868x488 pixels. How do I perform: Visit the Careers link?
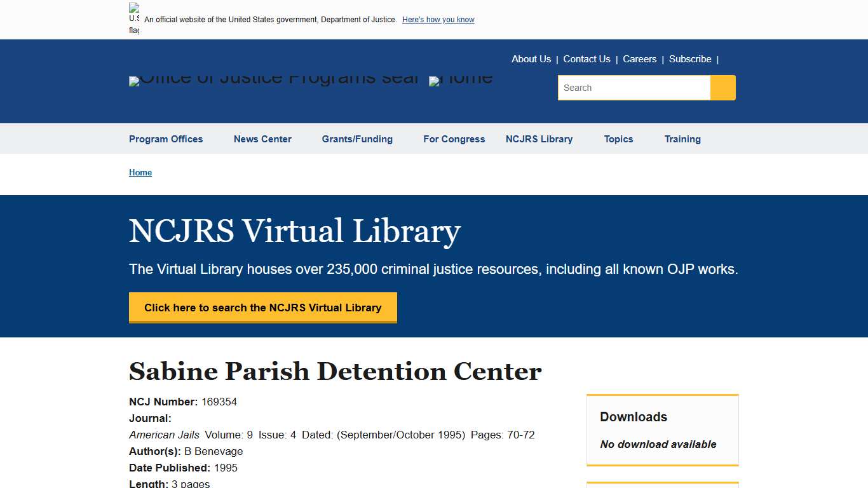(x=639, y=58)
